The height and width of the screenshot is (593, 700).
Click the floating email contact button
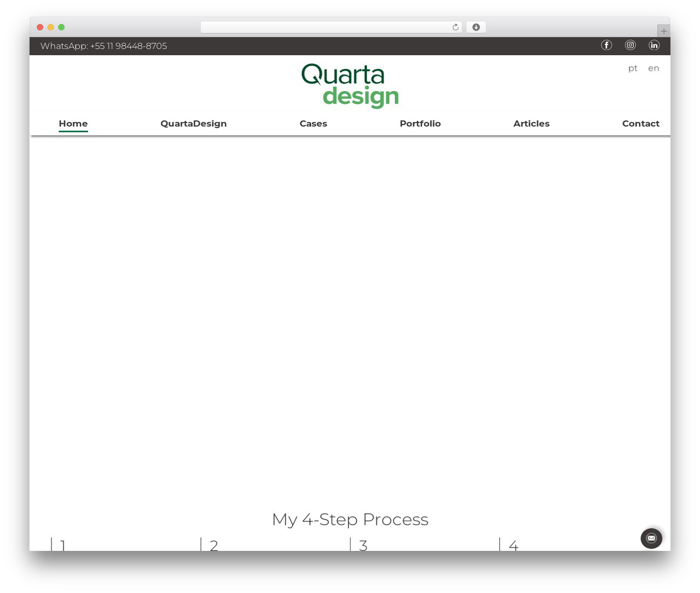tap(651, 538)
